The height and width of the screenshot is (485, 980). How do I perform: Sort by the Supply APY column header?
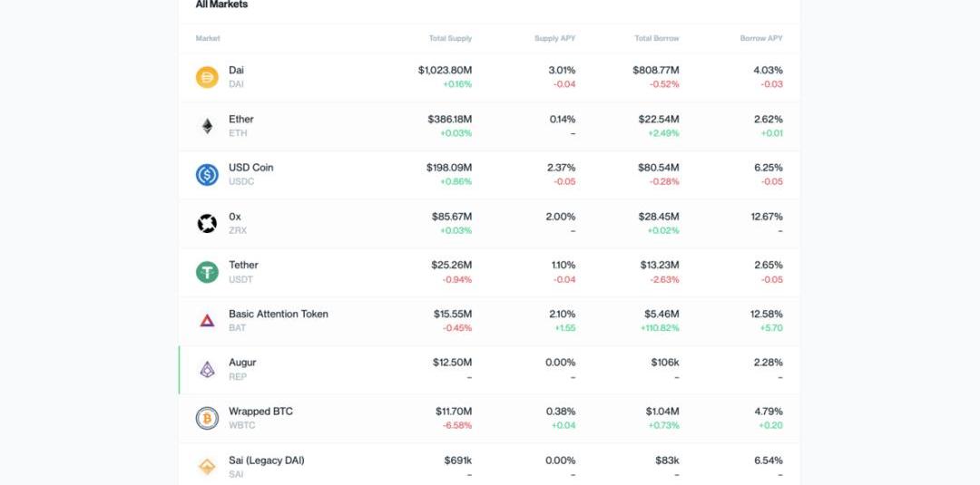(x=554, y=39)
